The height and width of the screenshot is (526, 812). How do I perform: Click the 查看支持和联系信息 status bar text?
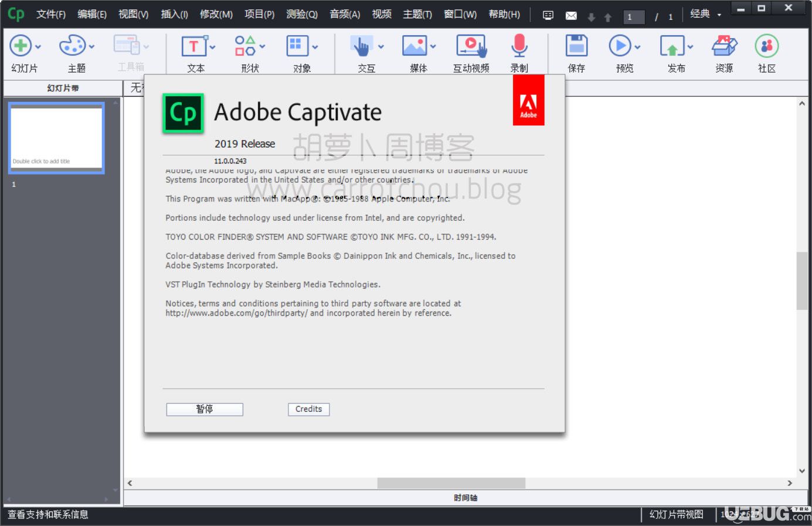pos(47,514)
